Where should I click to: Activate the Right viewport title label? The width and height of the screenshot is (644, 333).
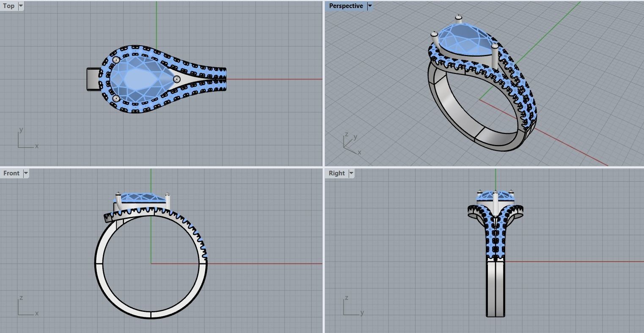point(337,173)
